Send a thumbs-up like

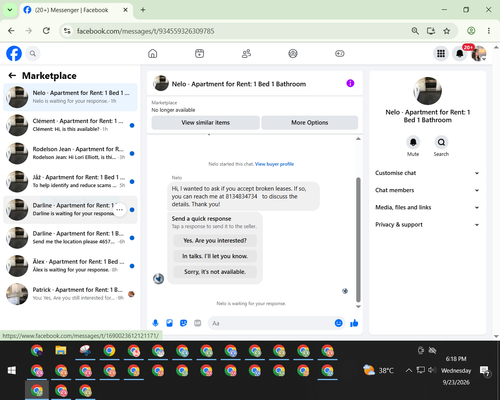pos(354,323)
